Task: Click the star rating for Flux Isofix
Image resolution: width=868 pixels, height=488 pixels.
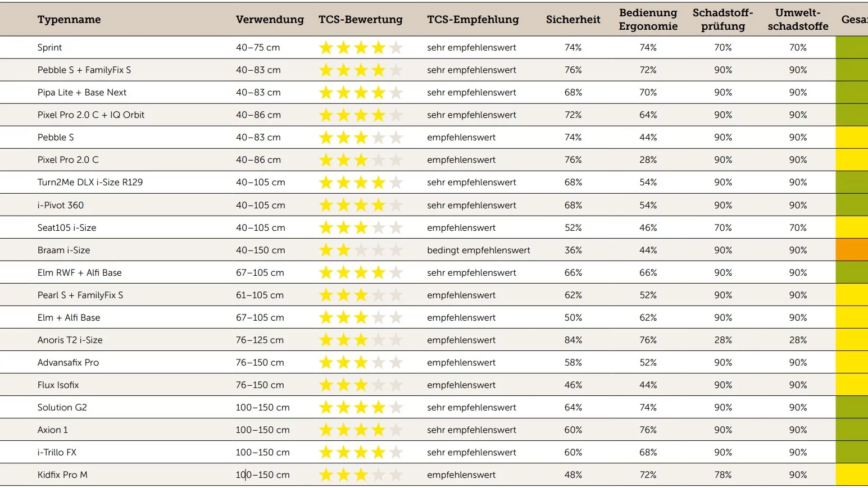Action: click(361, 385)
